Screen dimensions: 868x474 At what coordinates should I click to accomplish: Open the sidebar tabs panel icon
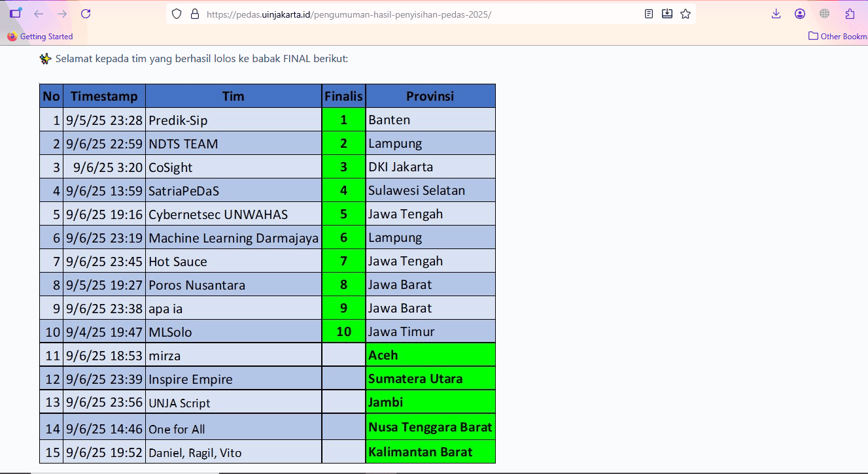click(x=15, y=14)
